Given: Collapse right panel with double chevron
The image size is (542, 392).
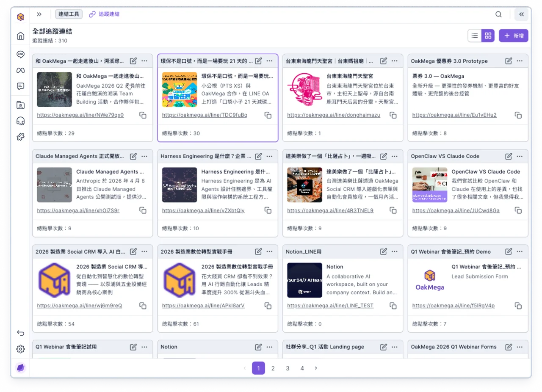Looking at the screenshot, I should pyautogui.click(x=521, y=14).
